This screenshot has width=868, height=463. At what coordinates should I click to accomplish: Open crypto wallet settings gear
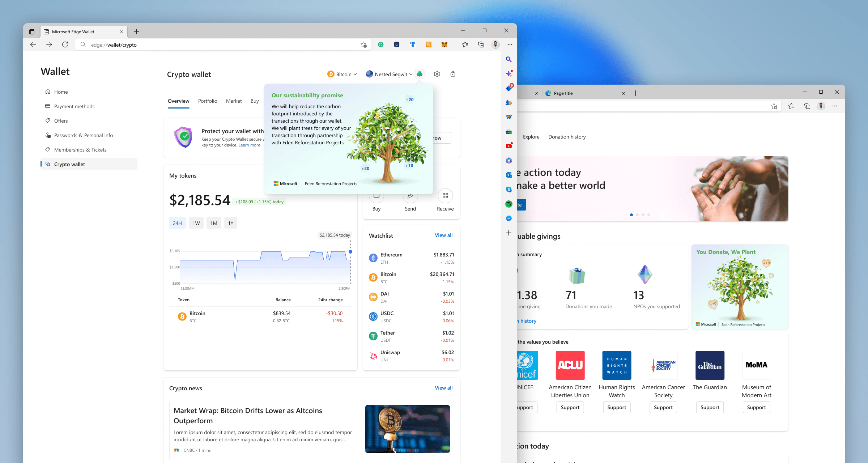pos(437,74)
